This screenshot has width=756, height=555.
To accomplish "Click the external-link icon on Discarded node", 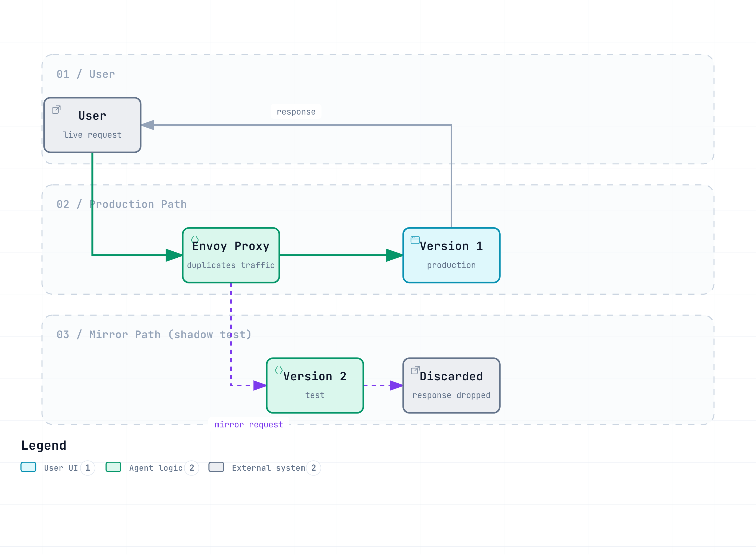I will [415, 370].
